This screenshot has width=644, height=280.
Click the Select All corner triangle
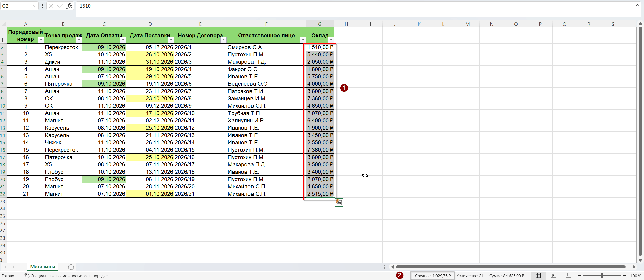pyautogui.click(x=4, y=24)
